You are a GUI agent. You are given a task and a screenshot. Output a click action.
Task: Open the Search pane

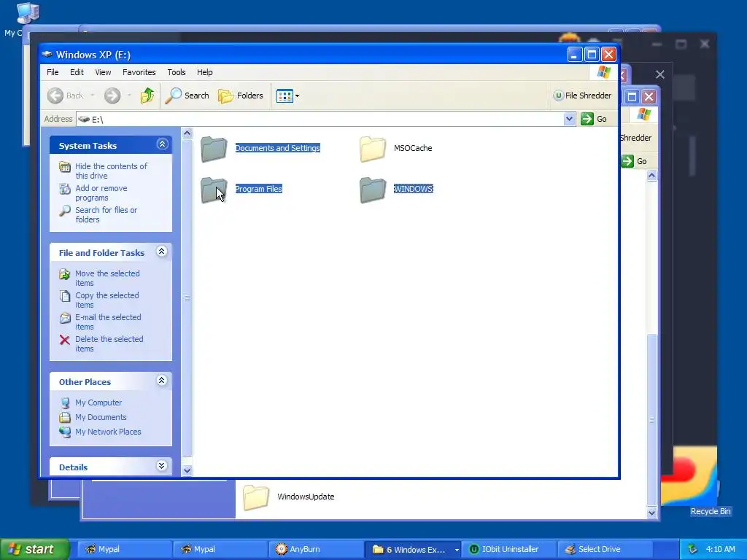point(187,96)
